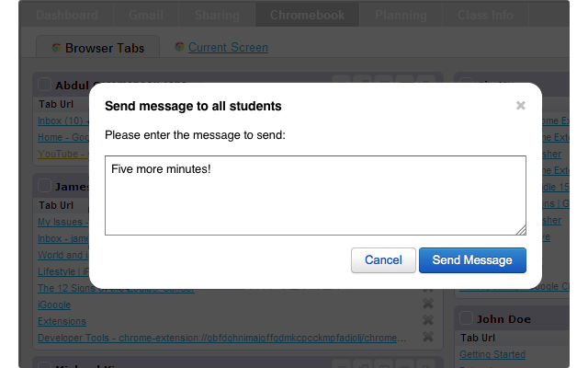Grab the textarea resize handle corner
Image resolution: width=588 pixels, height=368 pixels.
(521, 230)
